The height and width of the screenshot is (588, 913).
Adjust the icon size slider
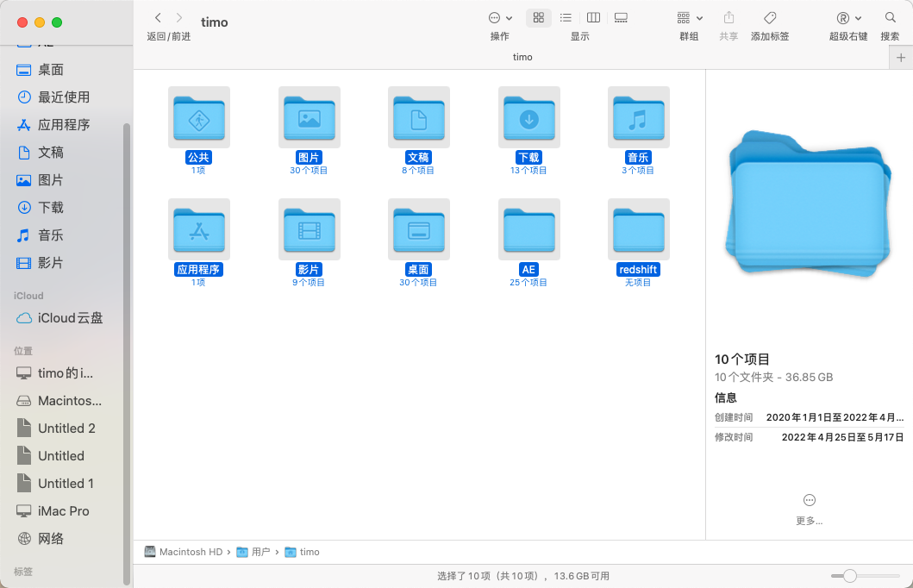pyautogui.click(x=850, y=576)
